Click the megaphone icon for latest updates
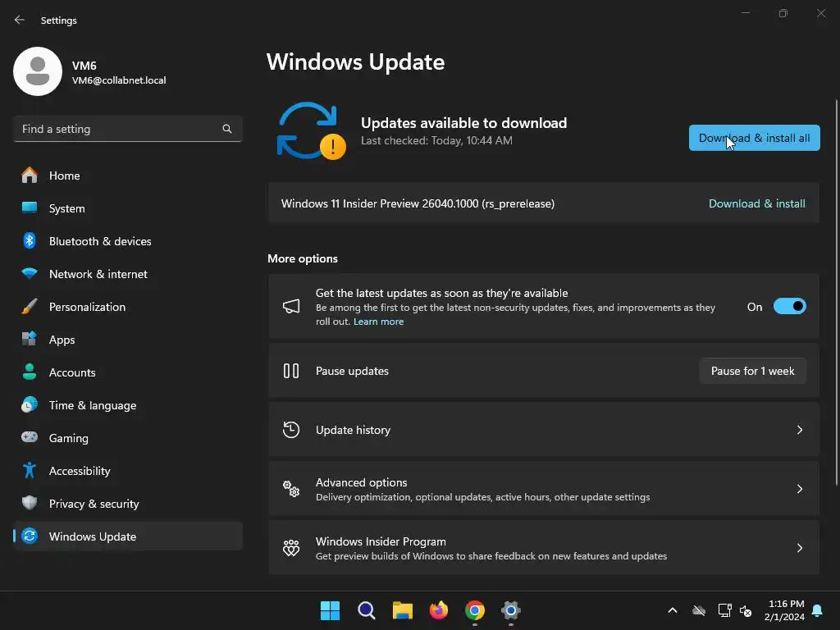 point(291,307)
